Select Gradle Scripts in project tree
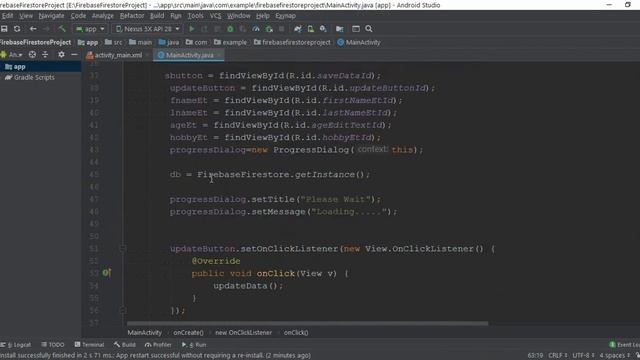Image resolution: width=640 pixels, height=360 pixels. 34,77
